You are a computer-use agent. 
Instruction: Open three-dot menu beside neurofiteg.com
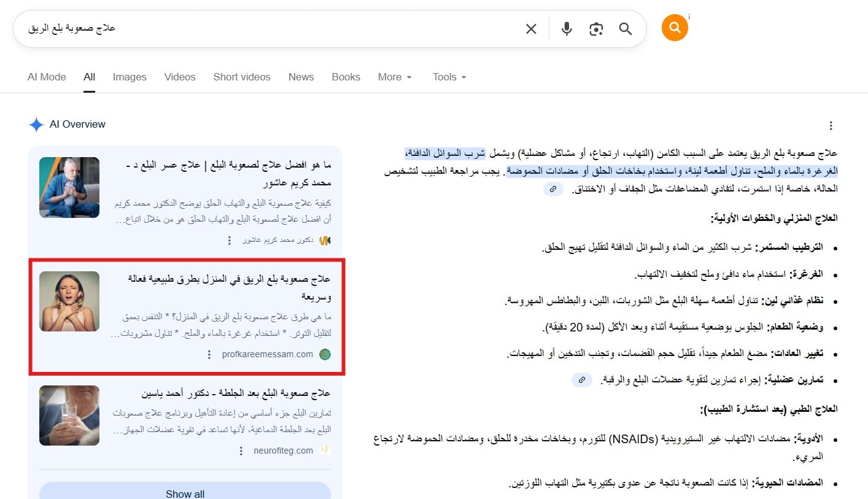coord(241,451)
